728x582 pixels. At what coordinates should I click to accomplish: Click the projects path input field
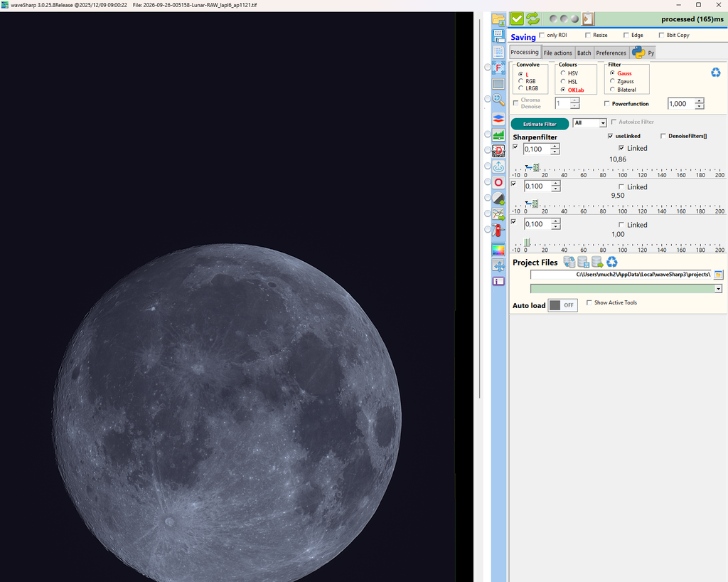point(621,275)
